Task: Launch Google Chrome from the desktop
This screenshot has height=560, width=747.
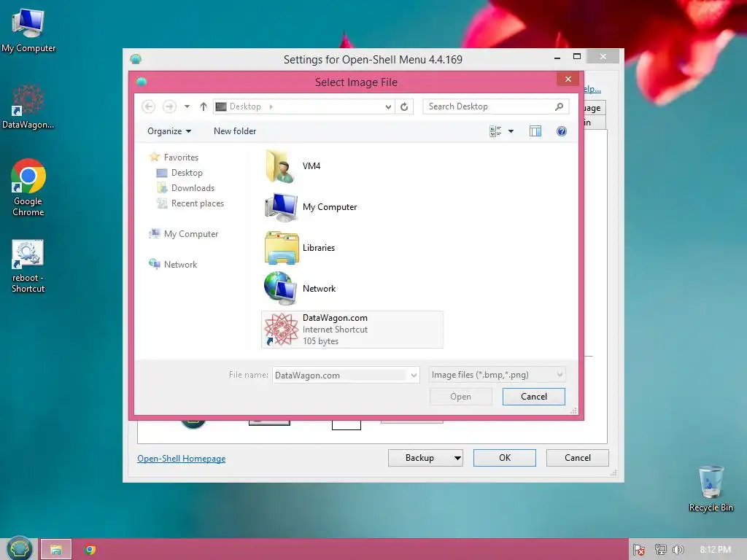Action: click(28, 187)
